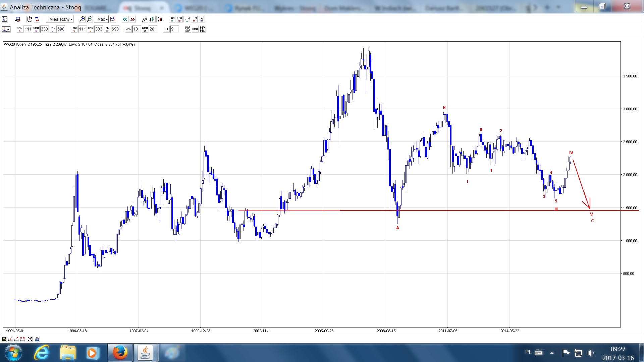Screen dimensions: 644x362
Task: Click the fullscreen icon in bottom toolbar
Action: (x=30, y=339)
